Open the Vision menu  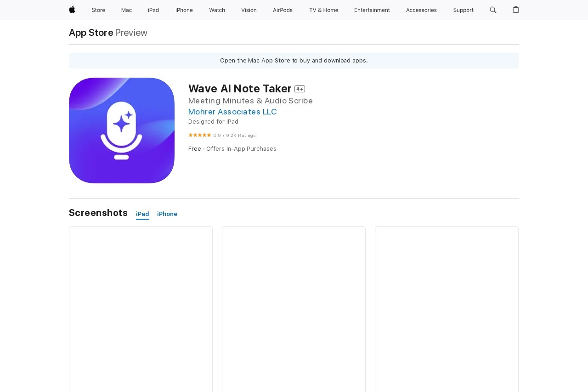coord(249,10)
